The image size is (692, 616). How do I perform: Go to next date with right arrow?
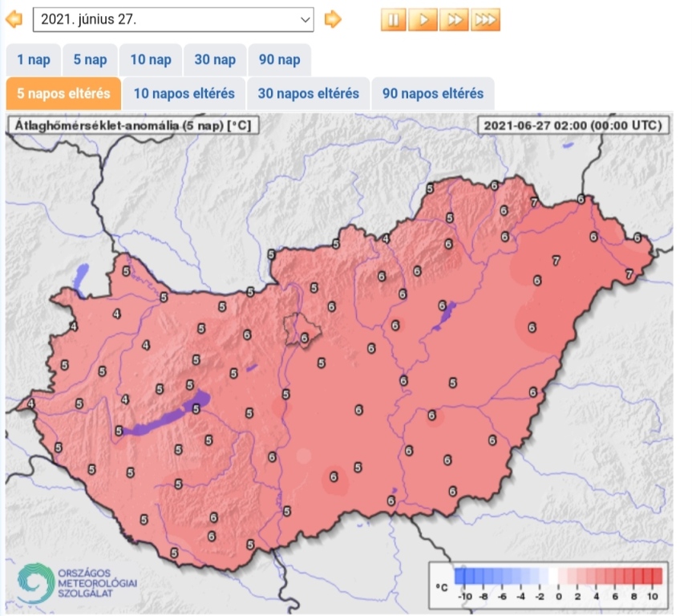pyautogui.click(x=333, y=18)
